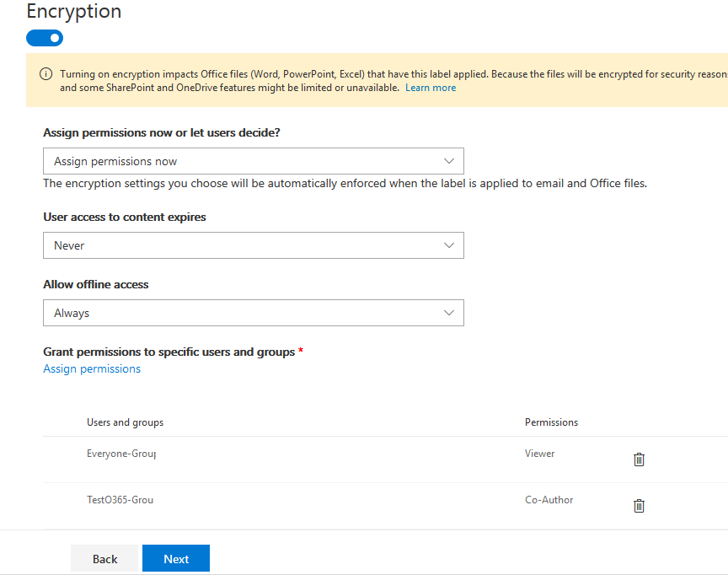
Task: Open the 'Learn more' link
Action: [x=431, y=88]
